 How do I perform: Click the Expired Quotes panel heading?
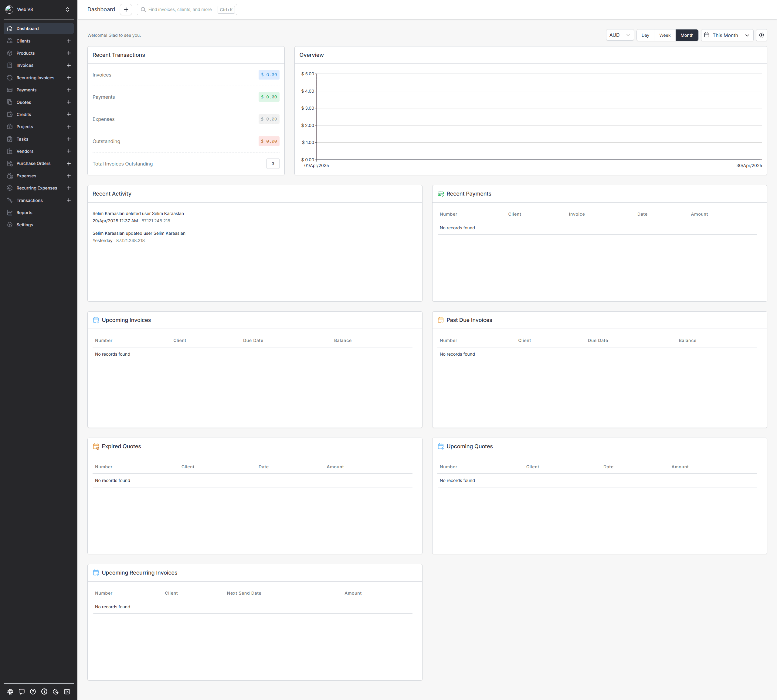121,446
